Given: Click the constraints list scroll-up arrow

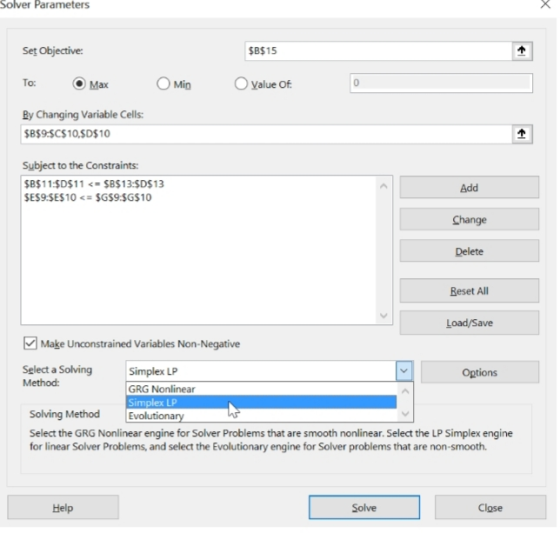Looking at the screenshot, I should [384, 186].
